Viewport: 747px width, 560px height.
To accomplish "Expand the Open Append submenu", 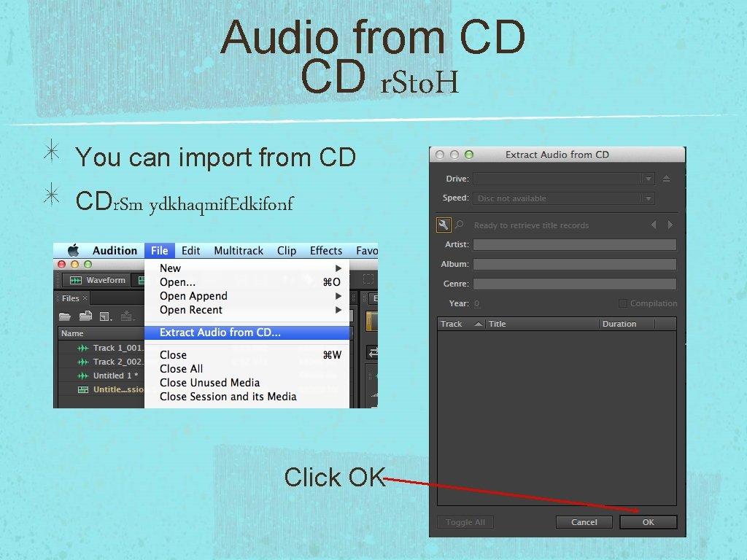I will [247, 296].
